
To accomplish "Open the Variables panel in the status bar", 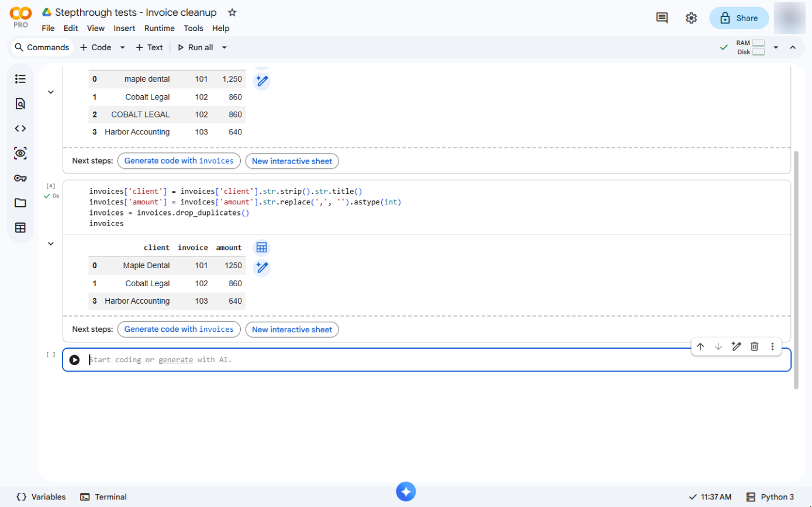I will point(41,497).
